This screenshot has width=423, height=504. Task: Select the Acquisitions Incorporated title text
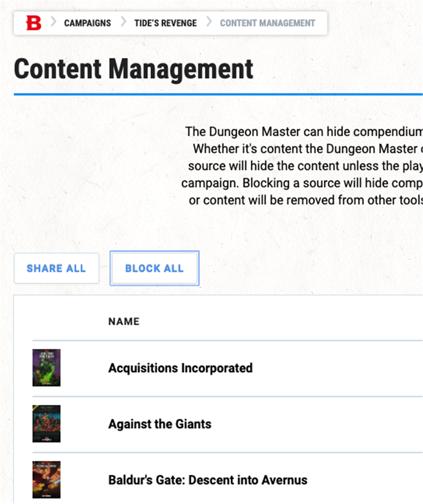[180, 368]
